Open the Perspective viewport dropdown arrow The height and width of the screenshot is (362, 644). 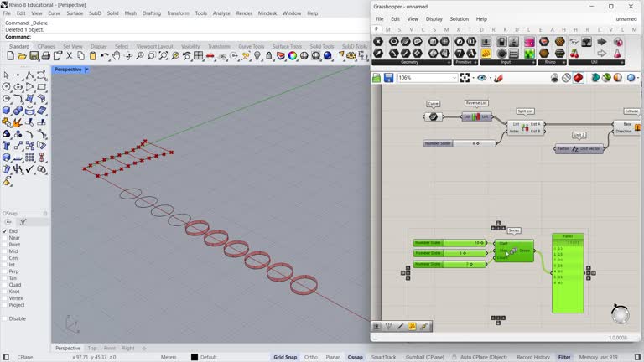[x=86, y=70]
